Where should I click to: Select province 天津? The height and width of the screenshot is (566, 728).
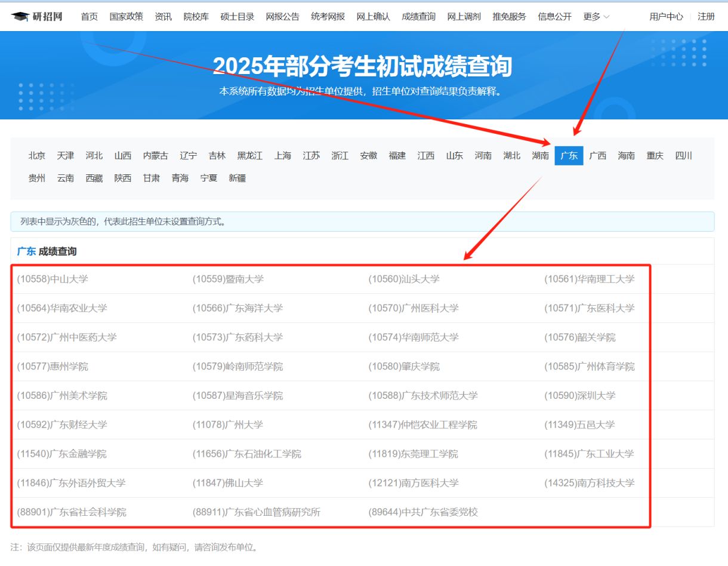click(66, 156)
